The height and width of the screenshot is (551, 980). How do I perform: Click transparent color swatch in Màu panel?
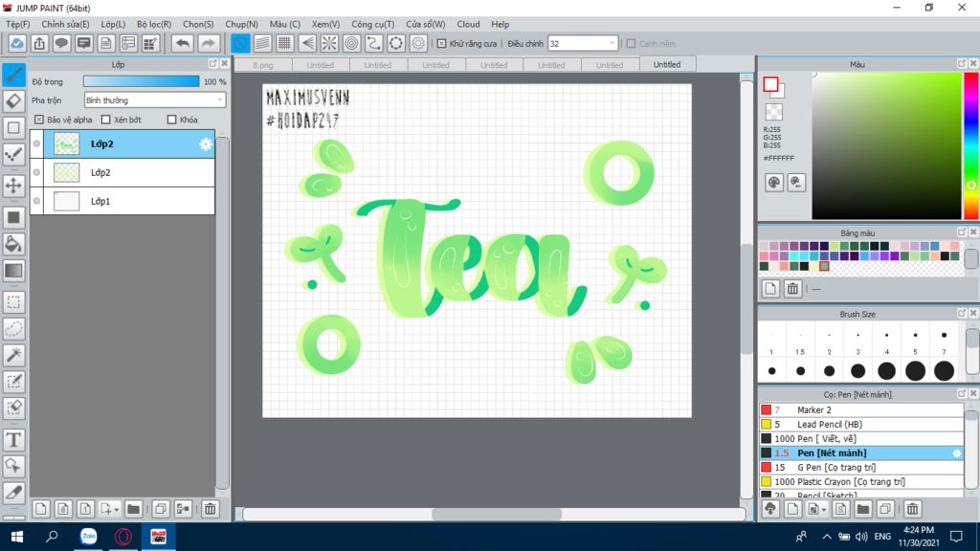[x=773, y=112]
